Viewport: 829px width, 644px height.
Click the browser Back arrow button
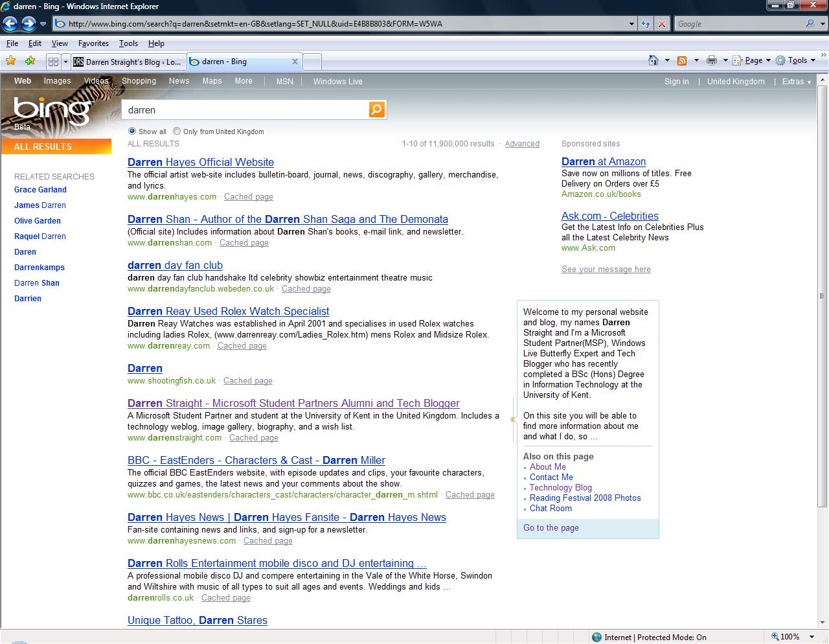(x=10, y=24)
